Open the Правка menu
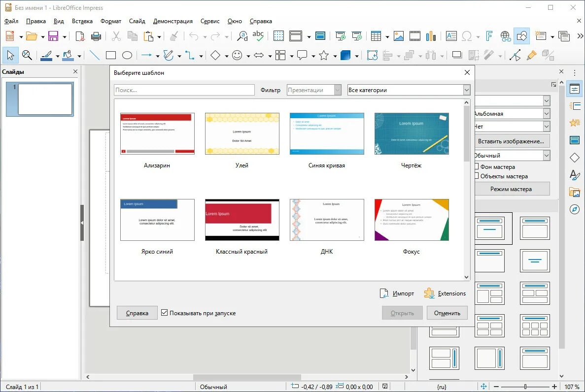This screenshot has height=392, width=585. point(36,21)
